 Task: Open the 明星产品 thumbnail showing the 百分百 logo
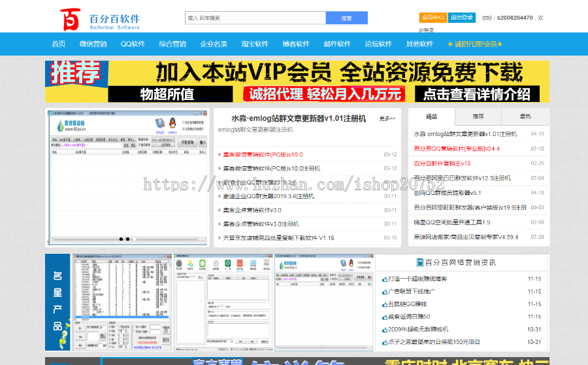pos(325,303)
